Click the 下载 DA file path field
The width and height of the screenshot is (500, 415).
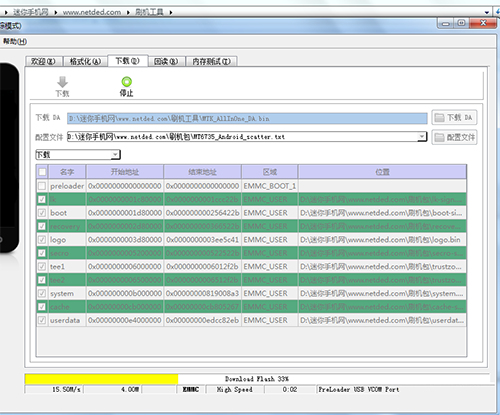247,118
